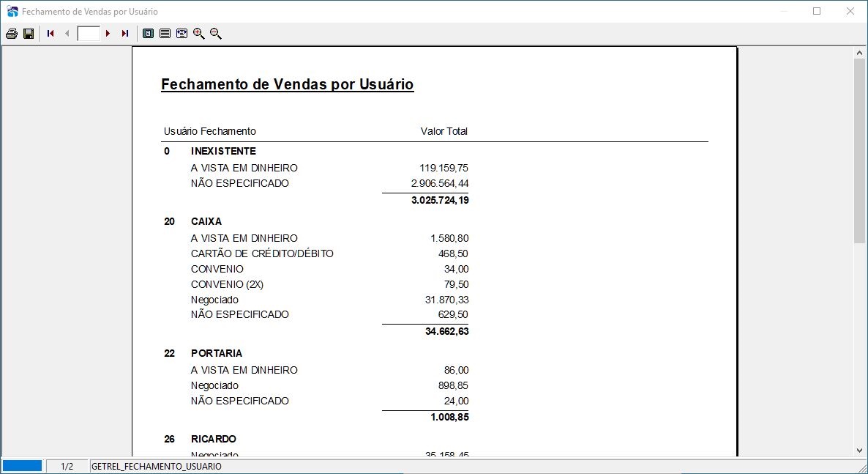Click the value 34,00 for CONVENIO
This screenshot has width=868, height=474.
coord(456,269)
